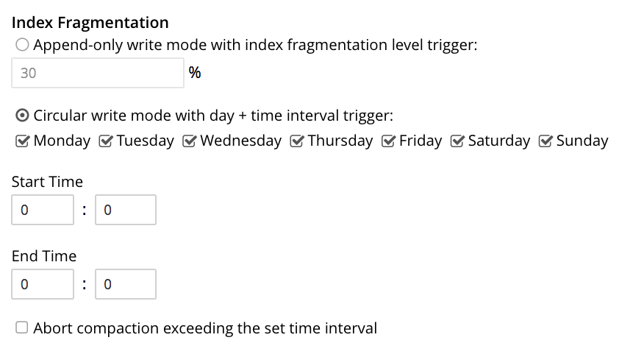
Task: Click the Index Fragmentation heading
Action: tap(90, 23)
